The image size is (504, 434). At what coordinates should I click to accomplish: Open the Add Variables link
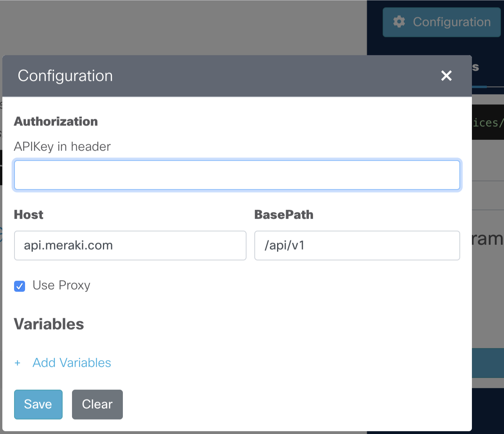[x=72, y=363]
